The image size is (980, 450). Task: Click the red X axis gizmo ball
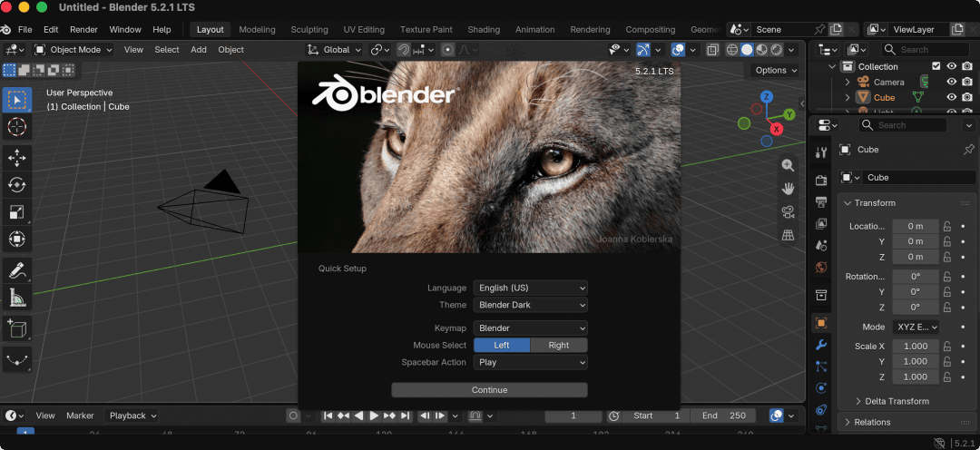(776, 130)
